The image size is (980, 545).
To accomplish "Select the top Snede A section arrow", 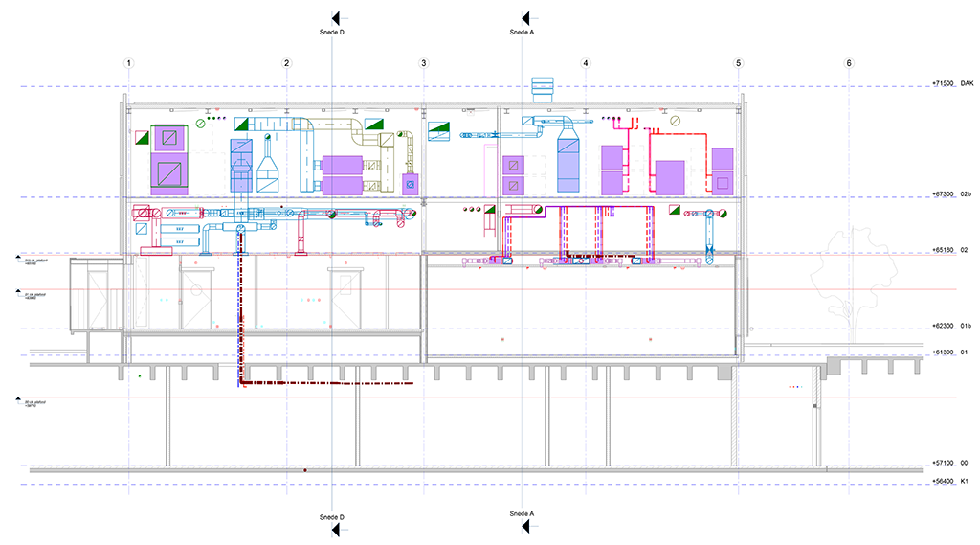I will 525,18.
